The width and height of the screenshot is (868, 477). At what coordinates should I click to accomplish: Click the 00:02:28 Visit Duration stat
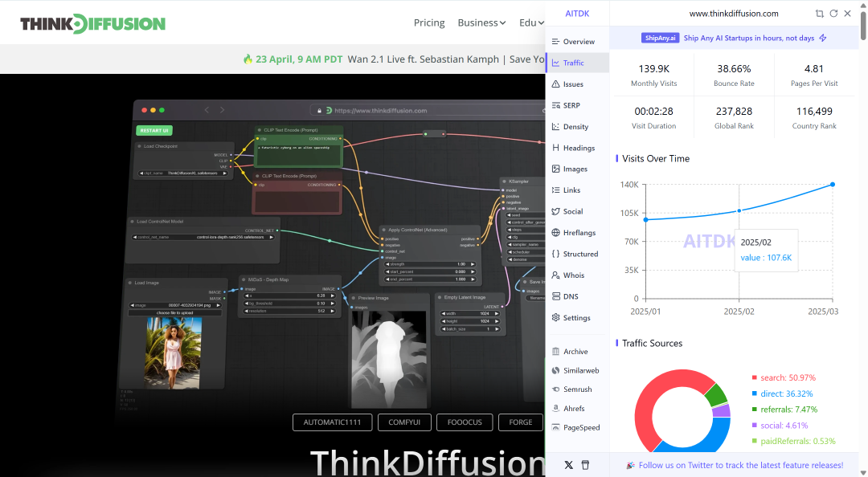click(653, 118)
